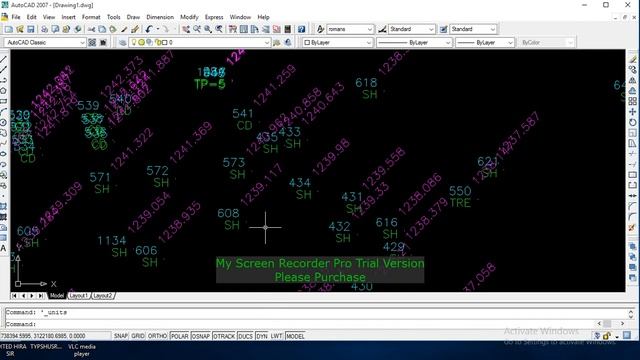This screenshot has width=640, height=360.
Task: Click the Cut scissors icon
Action: pos(91,29)
